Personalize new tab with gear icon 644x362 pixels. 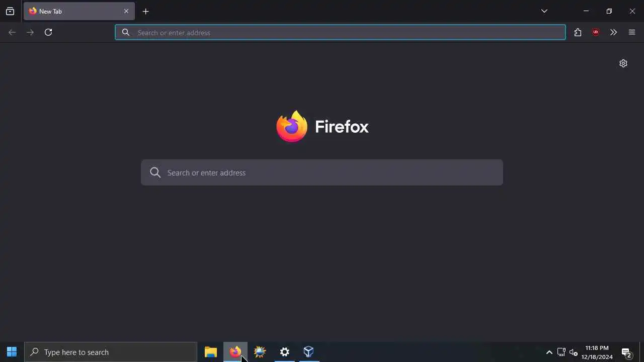(x=623, y=63)
